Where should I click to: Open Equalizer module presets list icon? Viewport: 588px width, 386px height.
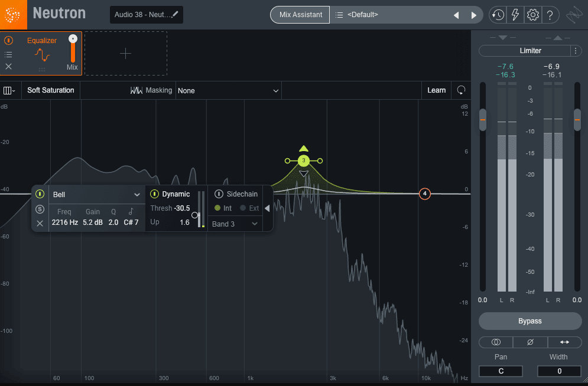tap(8, 55)
